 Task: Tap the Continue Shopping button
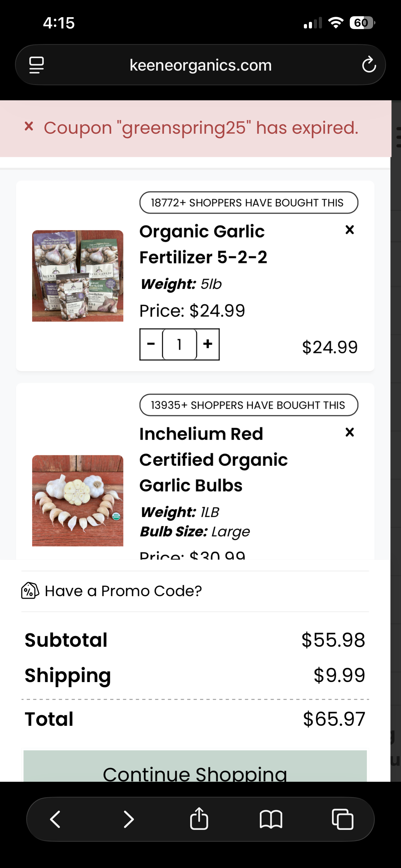tap(195, 766)
